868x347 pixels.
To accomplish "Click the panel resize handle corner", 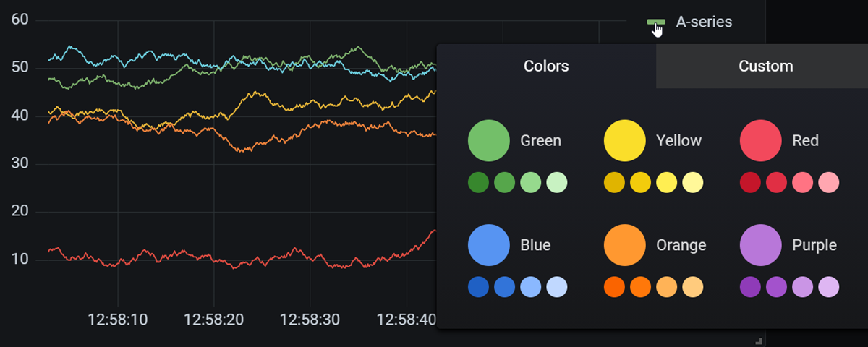I will point(758,340).
